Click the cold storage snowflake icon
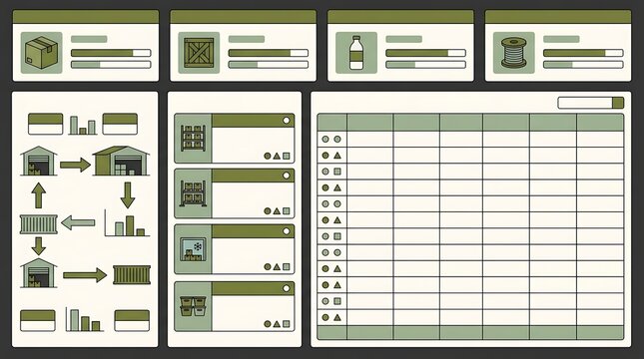The height and width of the screenshot is (359, 644). click(x=198, y=247)
